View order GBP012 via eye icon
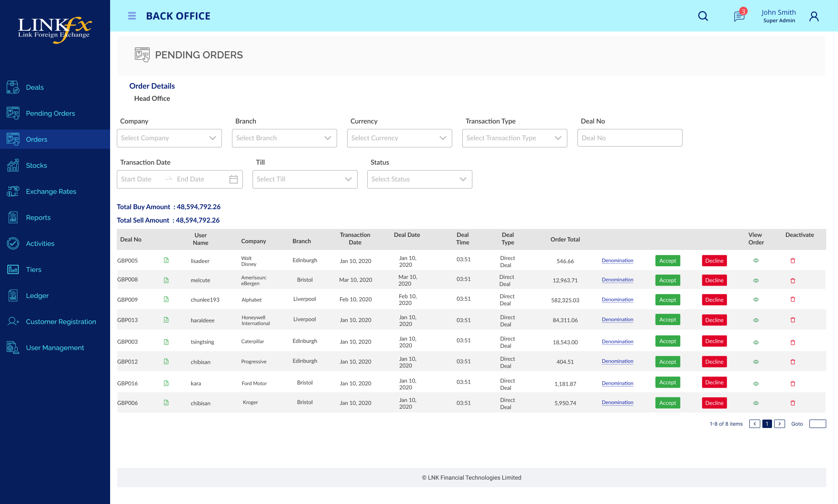 pos(756,362)
